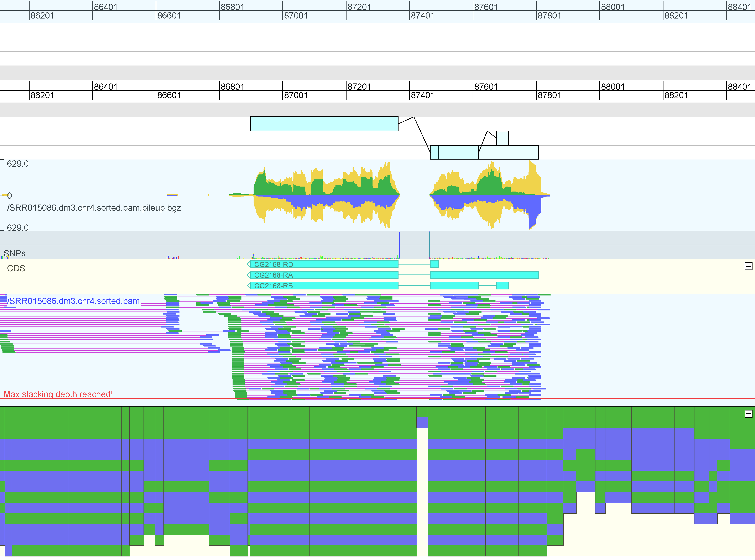Image resolution: width=755 pixels, height=560 pixels.
Task: Collapse the bottom alignment track with the minus icon
Action: [748, 414]
